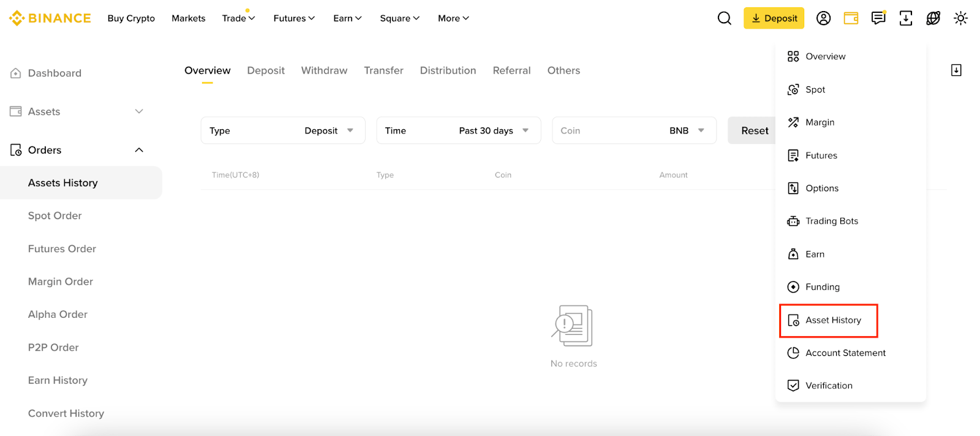980x436 pixels.
Task: Click the Trading Bots robot icon
Action: pos(793,221)
